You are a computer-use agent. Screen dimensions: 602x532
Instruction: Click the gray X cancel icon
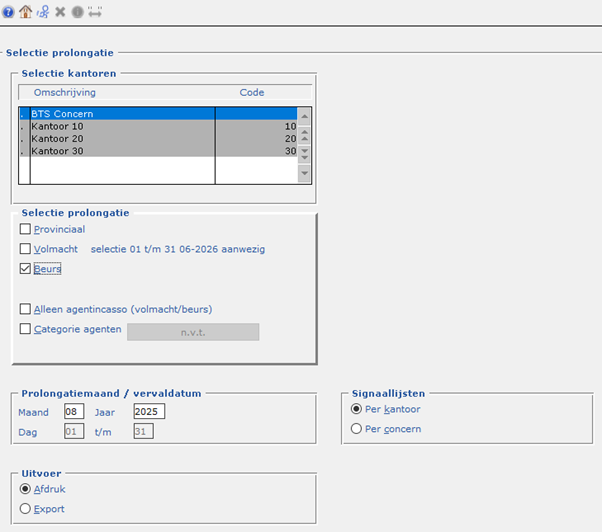59,12
